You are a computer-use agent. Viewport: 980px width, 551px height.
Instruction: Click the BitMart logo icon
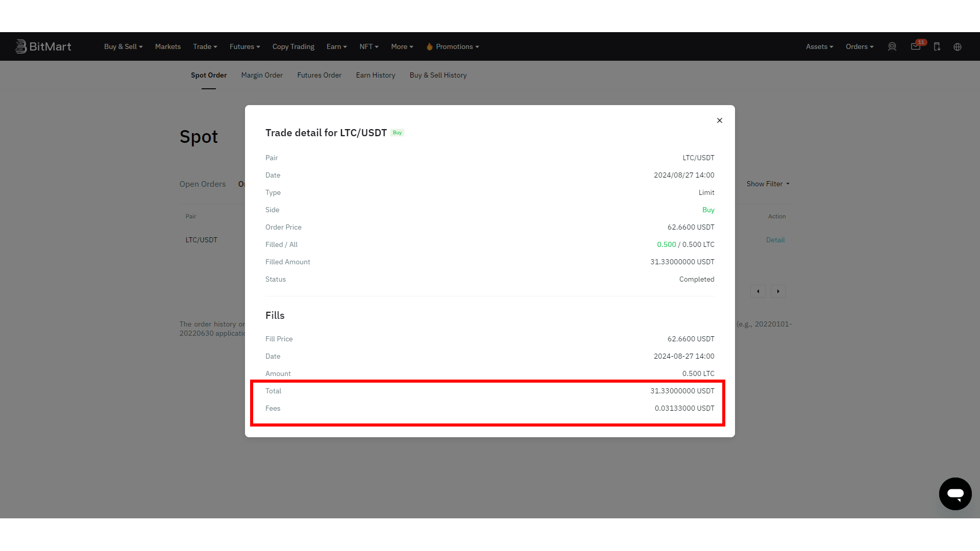(x=20, y=46)
